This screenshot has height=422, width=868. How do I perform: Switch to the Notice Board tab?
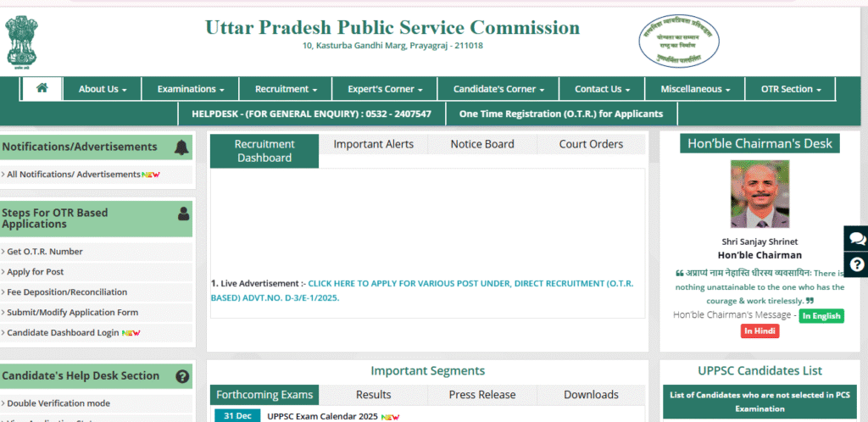(x=482, y=144)
